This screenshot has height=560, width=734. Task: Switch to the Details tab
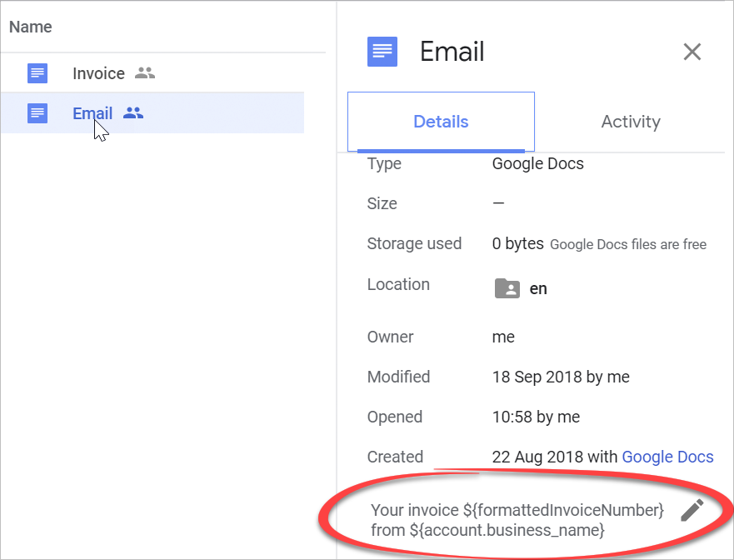441,122
